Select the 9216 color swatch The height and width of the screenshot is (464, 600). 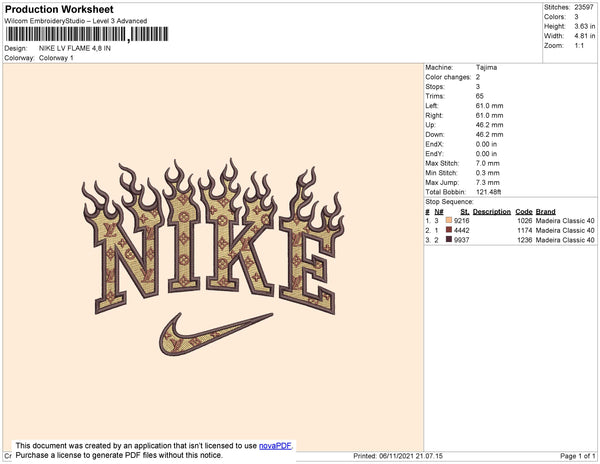tap(449, 220)
